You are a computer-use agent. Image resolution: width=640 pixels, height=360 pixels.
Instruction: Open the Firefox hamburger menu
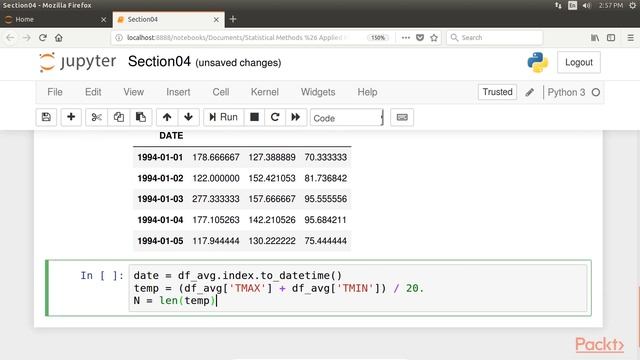(631, 38)
